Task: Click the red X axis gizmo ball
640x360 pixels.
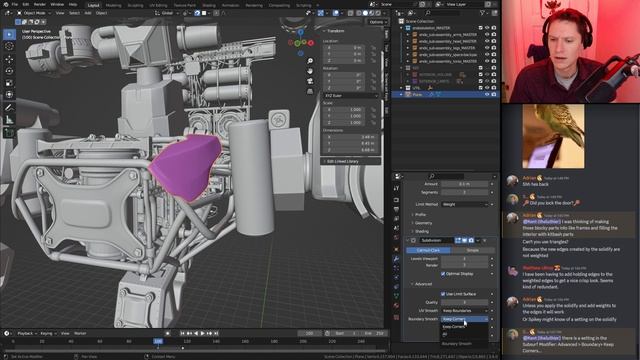Action: (311, 42)
